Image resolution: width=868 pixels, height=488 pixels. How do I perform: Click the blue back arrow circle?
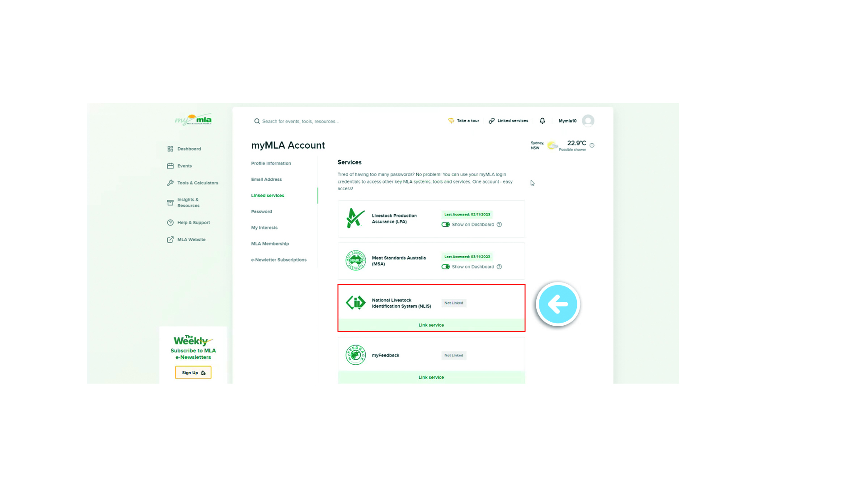[x=558, y=304]
